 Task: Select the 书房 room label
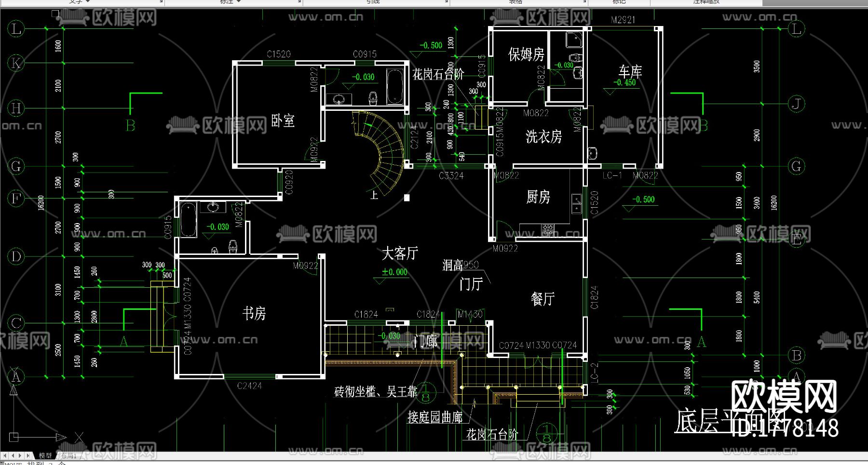pyautogui.click(x=254, y=314)
